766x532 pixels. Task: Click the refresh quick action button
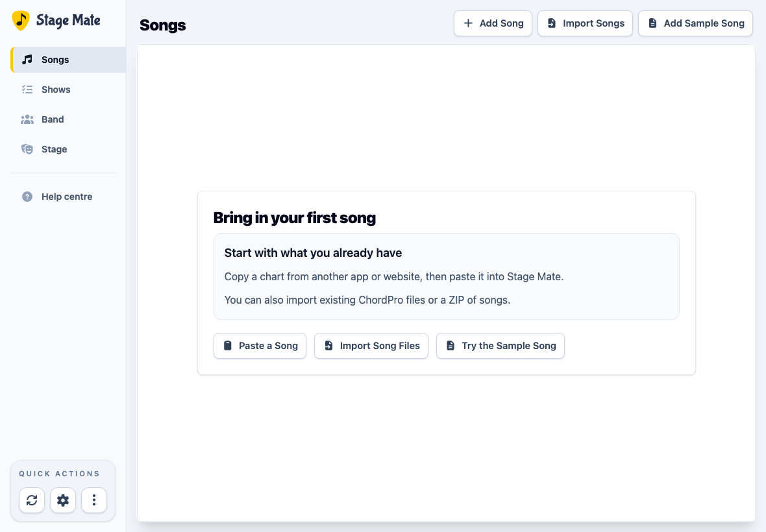[x=32, y=500]
